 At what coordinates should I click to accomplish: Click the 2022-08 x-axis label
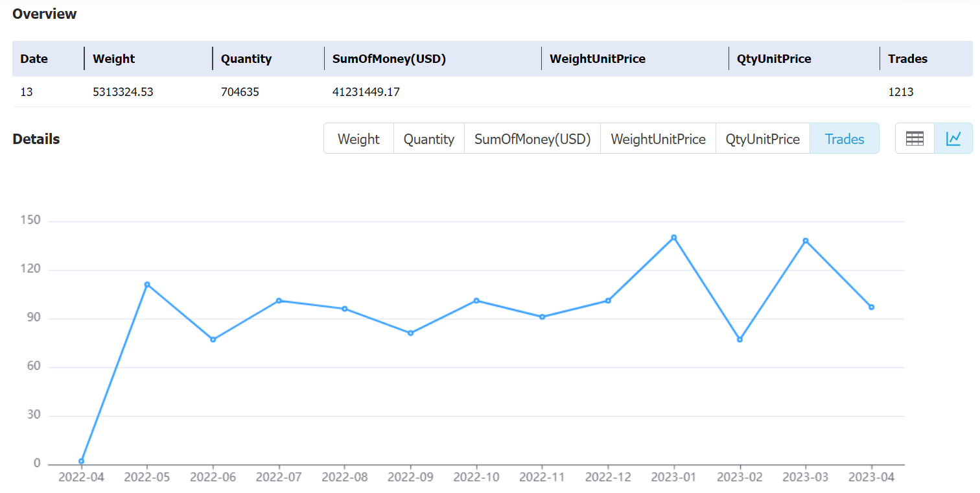tap(345, 477)
